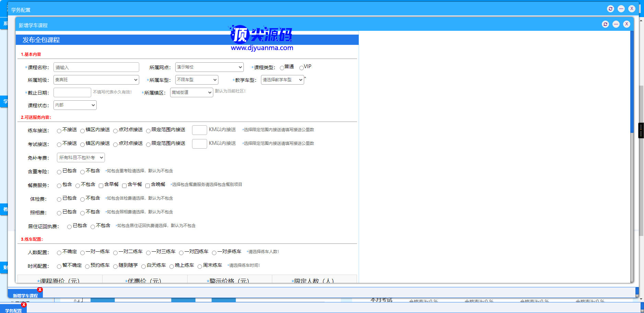Expand the 教学车型 selection dropdown

[282, 80]
